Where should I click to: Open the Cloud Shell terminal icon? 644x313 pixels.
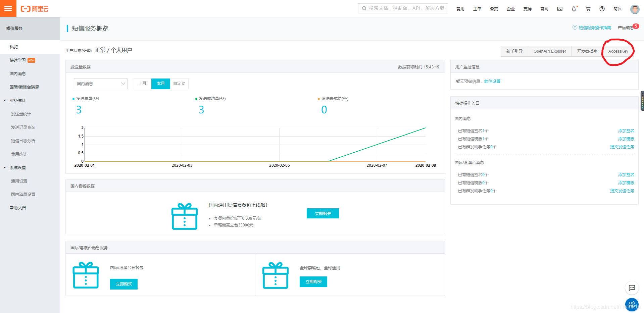click(x=560, y=9)
